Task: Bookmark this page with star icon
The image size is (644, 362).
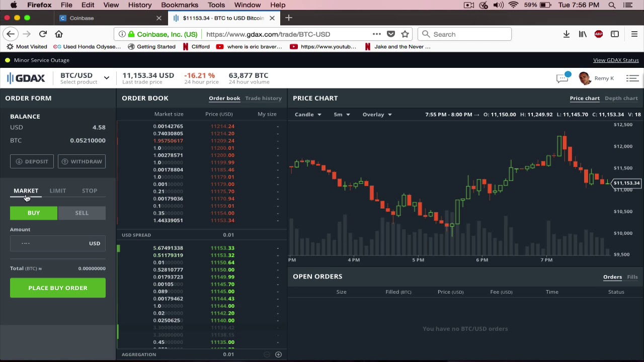Action: coord(405,34)
